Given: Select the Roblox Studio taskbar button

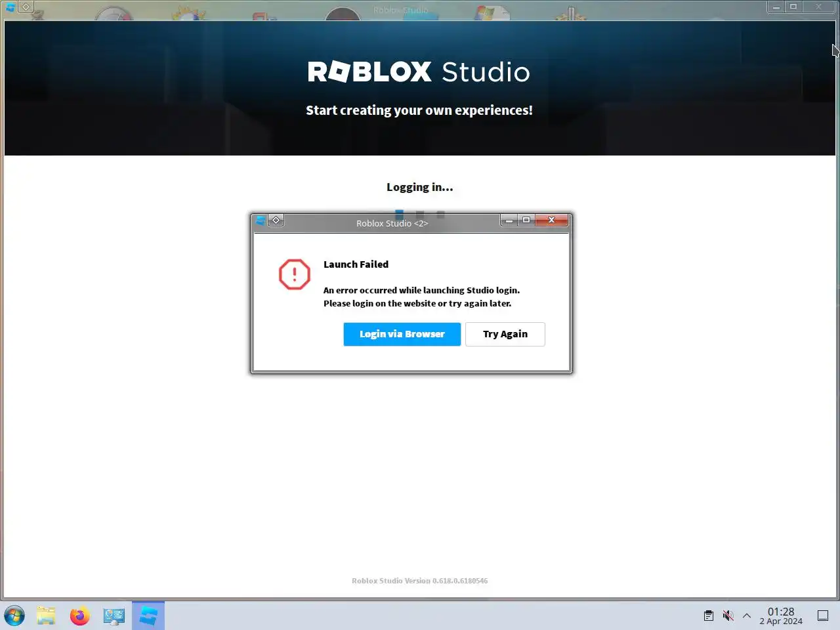Looking at the screenshot, I should 148,616.
